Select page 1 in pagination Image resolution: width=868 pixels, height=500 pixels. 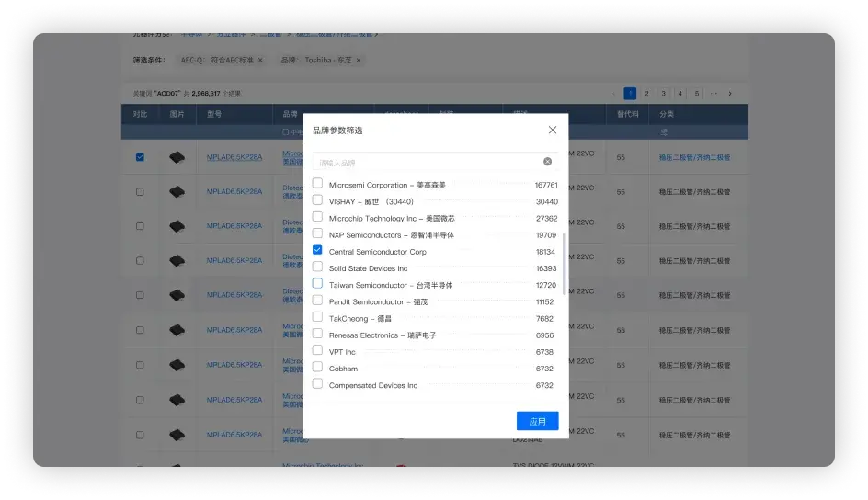[x=630, y=94]
